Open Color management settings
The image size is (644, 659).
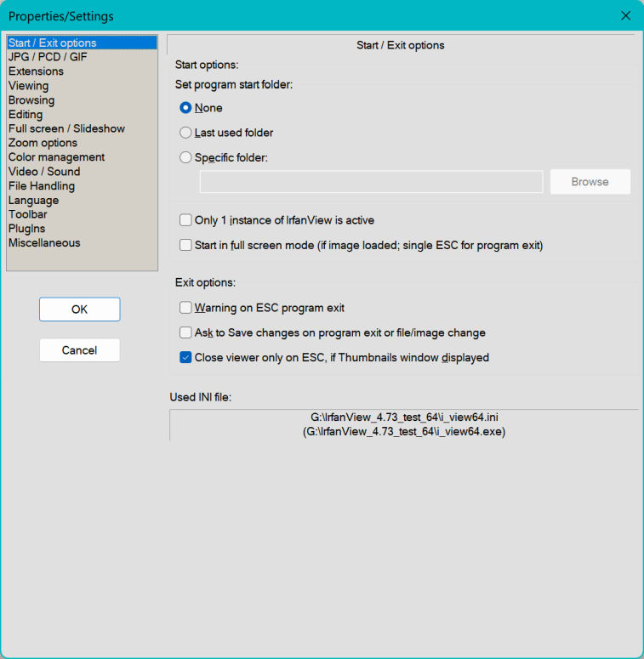coord(56,157)
